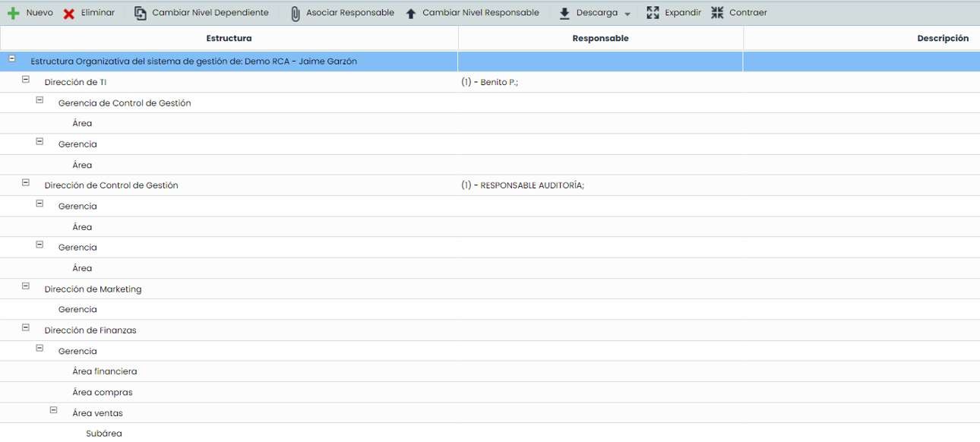
Task: Collapse the Dirección de TI node
Action: (x=24, y=77)
